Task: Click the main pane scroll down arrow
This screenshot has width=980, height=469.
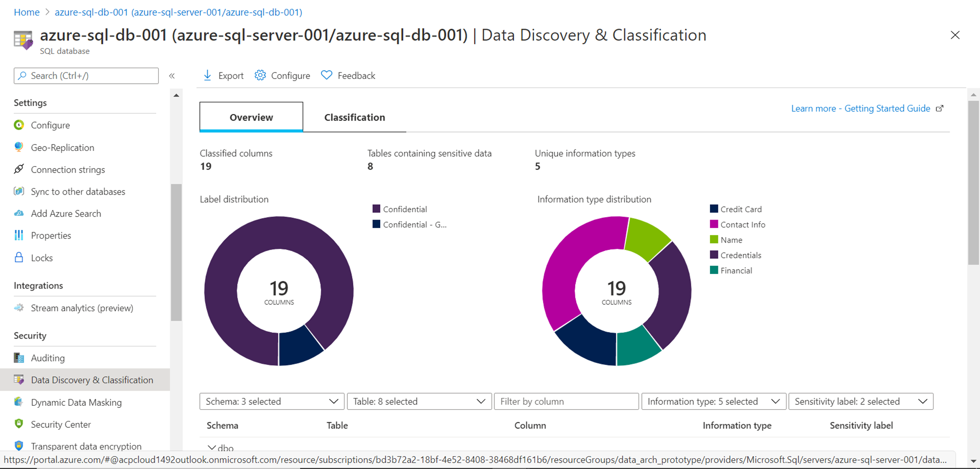Action: coord(974,461)
